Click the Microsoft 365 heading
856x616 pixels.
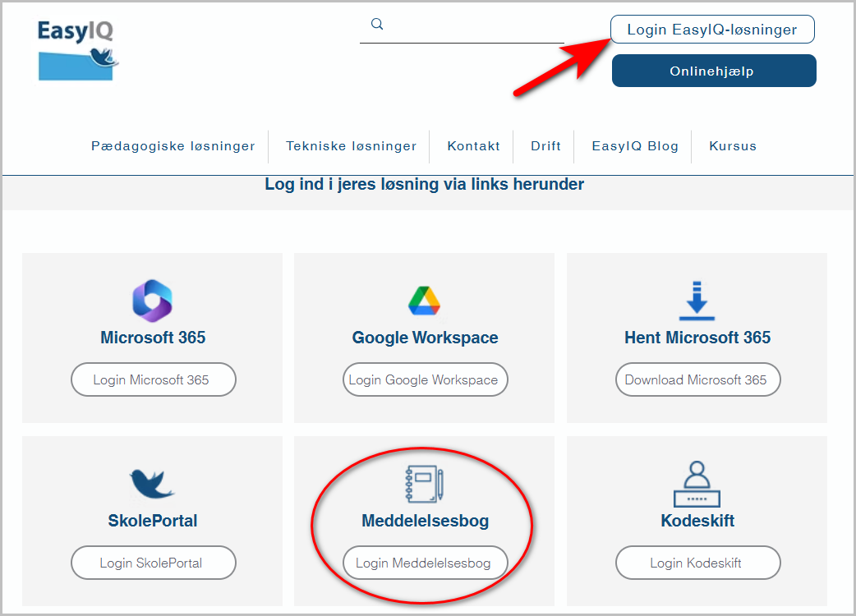[153, 338]
